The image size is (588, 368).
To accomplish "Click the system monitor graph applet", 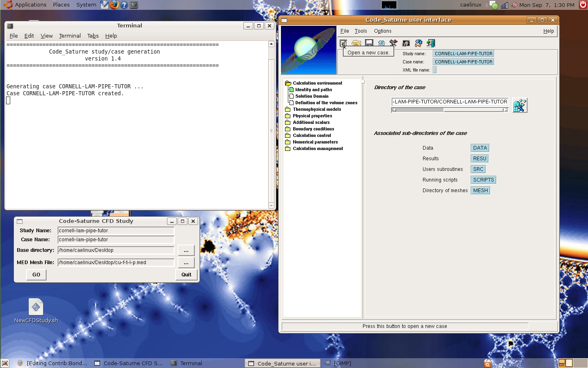I will pyautogui.click(x=389, y=5).
